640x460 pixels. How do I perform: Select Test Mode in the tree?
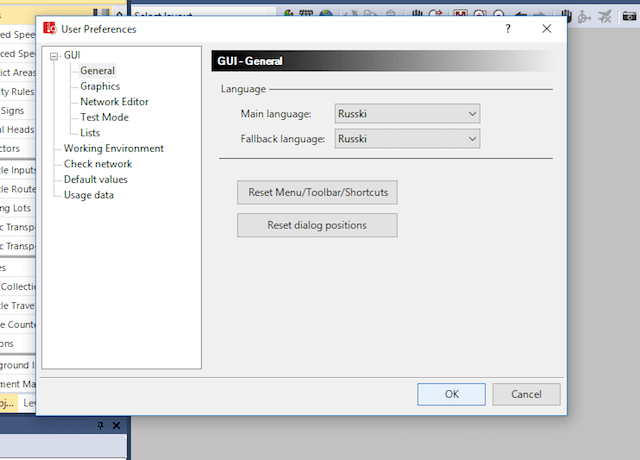tap(104, 117)
